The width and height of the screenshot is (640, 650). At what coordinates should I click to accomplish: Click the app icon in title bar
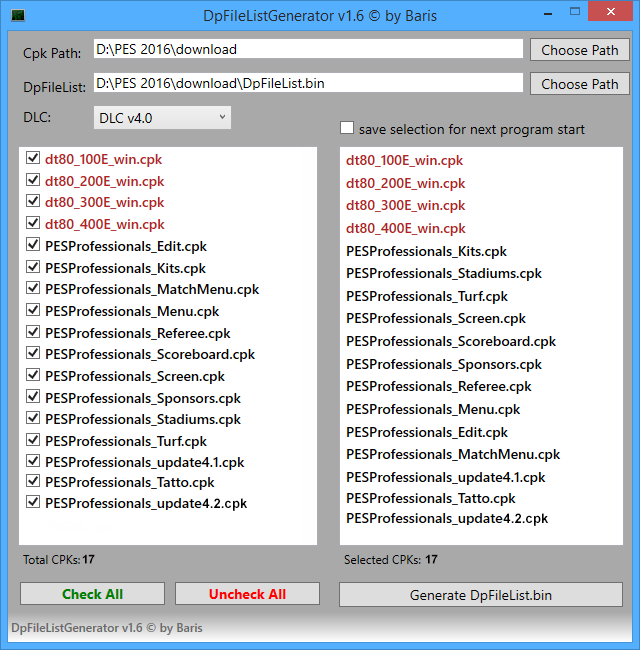tap(18, 16)
